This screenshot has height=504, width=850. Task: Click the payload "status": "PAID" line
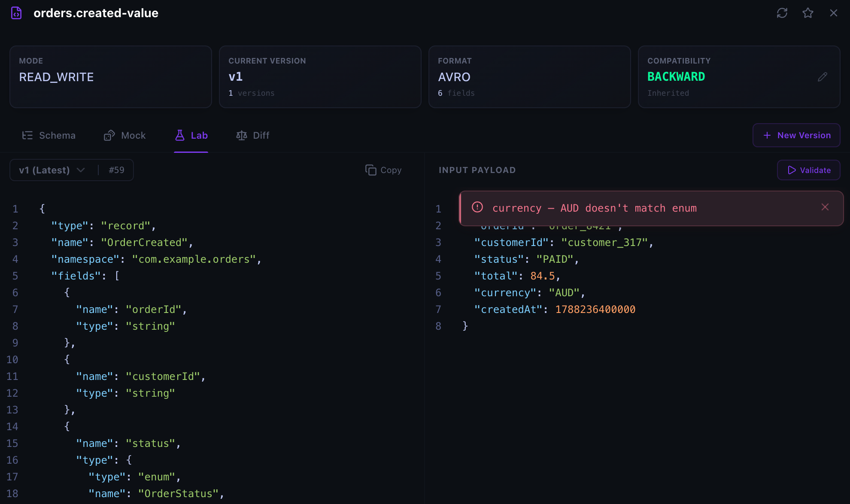click(x=527, y=259)
